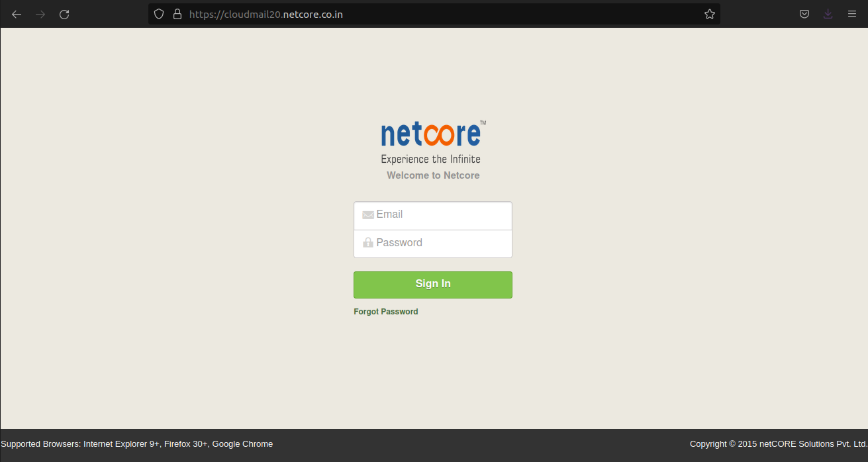Click the 'Welcome to Netcore' text

coord(433,175)
